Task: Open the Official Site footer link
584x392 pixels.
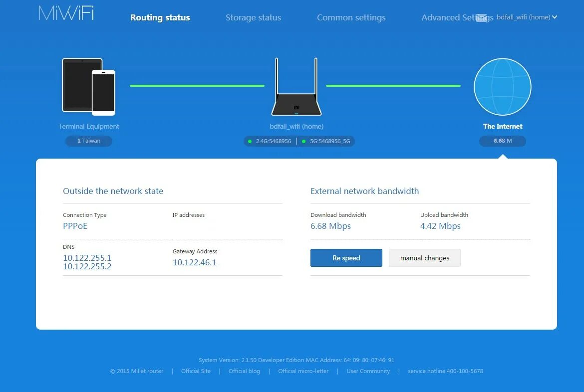Action: pyautogui.click(x=196, y=371)
